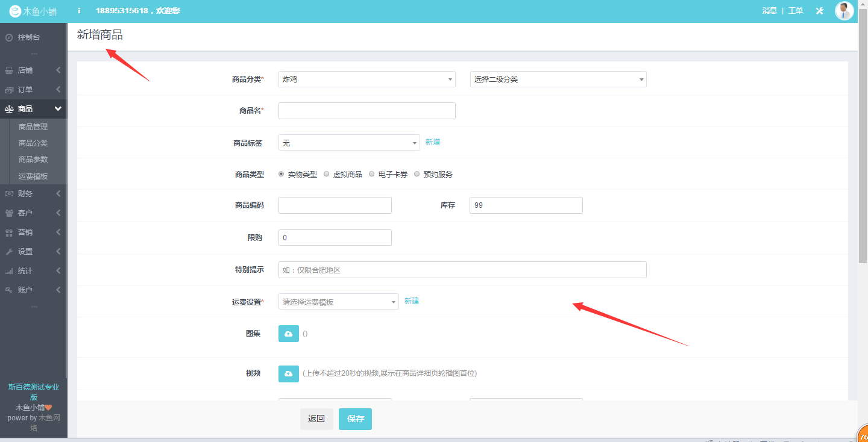Click the info icon in top bar
The width and height of the screenshot is (868, 442).
coord(79,11)
